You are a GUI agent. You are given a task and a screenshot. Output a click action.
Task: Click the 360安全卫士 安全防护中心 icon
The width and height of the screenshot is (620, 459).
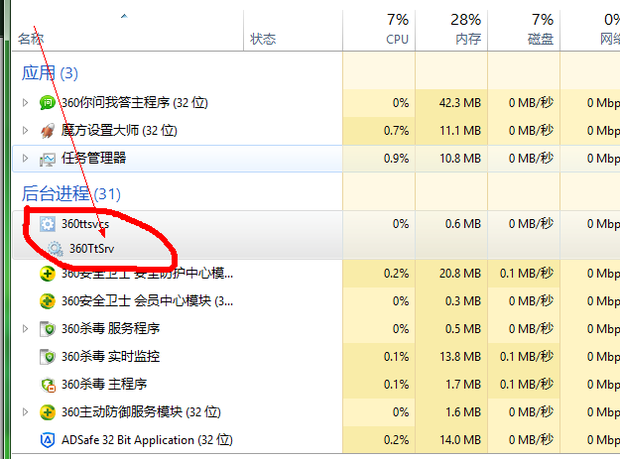pos(47,274)
